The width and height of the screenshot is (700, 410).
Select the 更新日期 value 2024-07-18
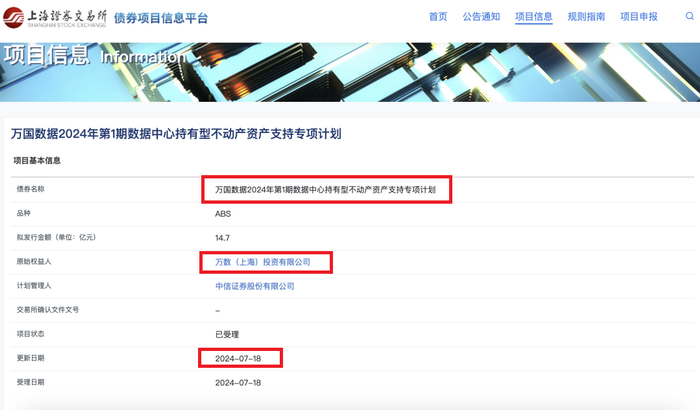click(x=238, y=358)
